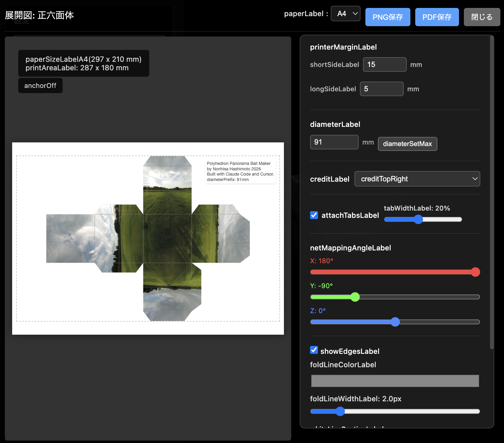Focus the longSideLabel margin input field
Viewport: 504px width, 443px height.
click(x=381, y=89)
